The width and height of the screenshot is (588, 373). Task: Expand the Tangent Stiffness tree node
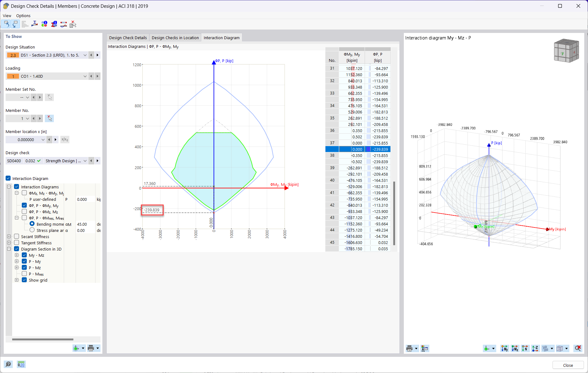click(9, 243)
